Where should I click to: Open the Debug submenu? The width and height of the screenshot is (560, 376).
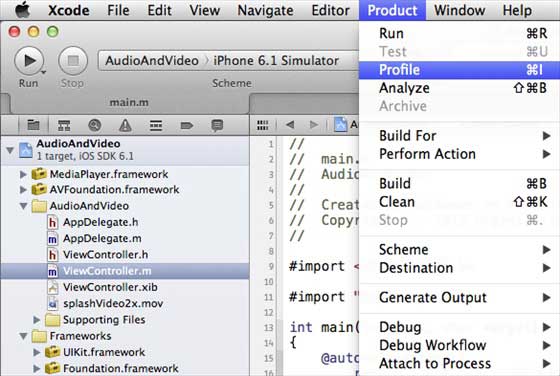coord(459,327)
